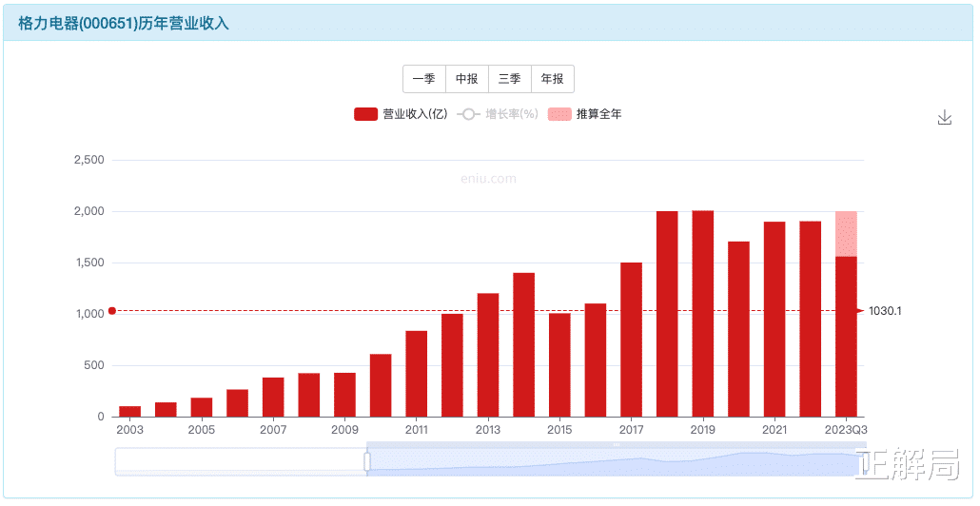Select the 三季 tab
The height and width of the screenshot is (506, 980).
[510, 79]
